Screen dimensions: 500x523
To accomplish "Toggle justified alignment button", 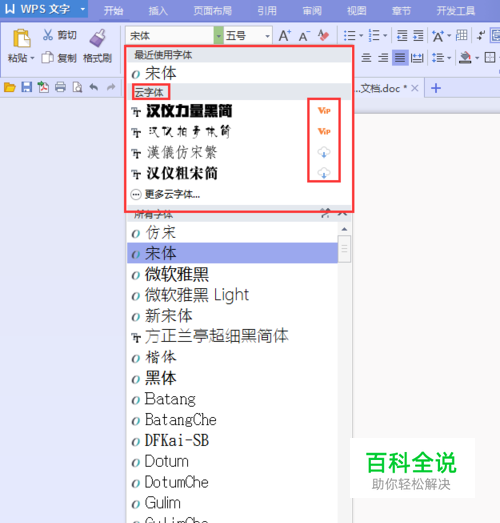I will click(x=400, y=58).
